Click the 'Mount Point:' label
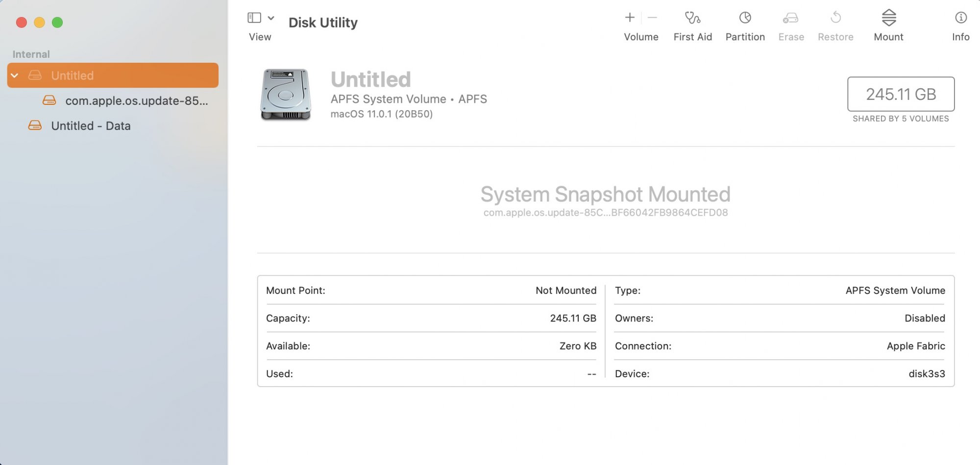Screen dimensions: 980x465 [x=295, y=291]
